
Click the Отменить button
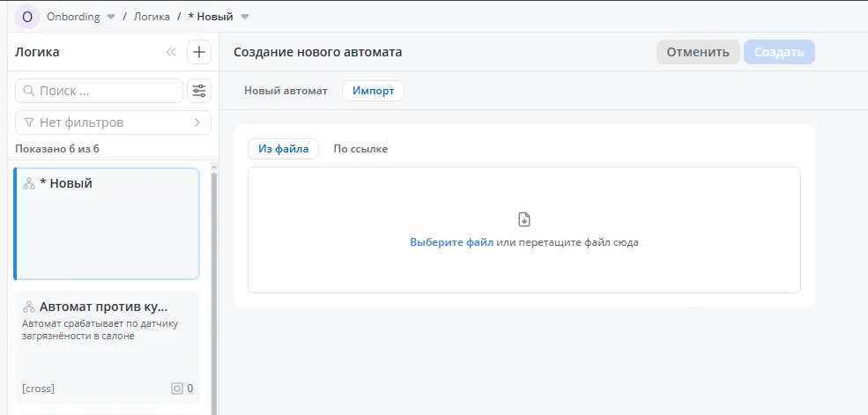(698, 52)
